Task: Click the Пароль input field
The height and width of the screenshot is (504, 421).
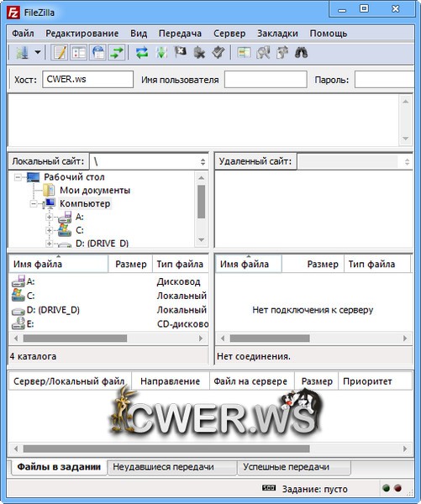Action: (384, 80)
